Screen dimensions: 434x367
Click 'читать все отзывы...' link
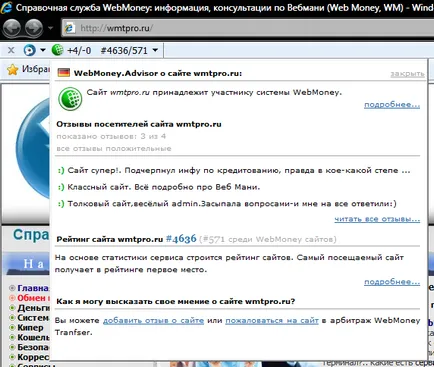[377, 219]
